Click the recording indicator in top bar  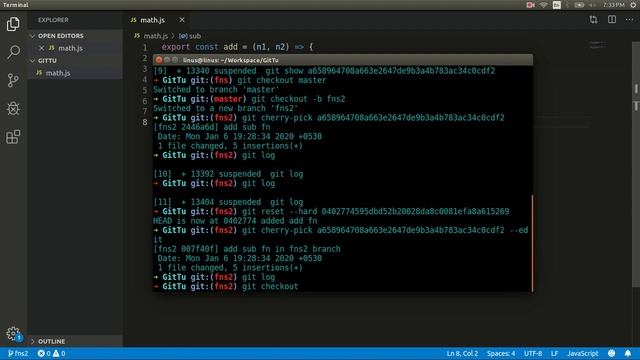point(530,5)
